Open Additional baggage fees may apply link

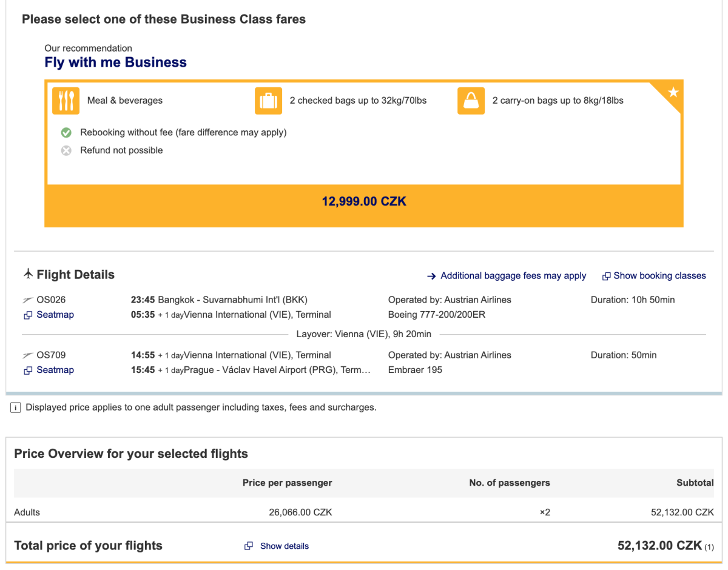point(513,276)
